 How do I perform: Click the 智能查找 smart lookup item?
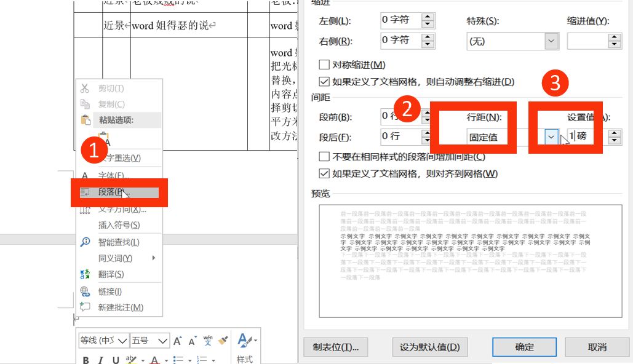coord(119,242)
